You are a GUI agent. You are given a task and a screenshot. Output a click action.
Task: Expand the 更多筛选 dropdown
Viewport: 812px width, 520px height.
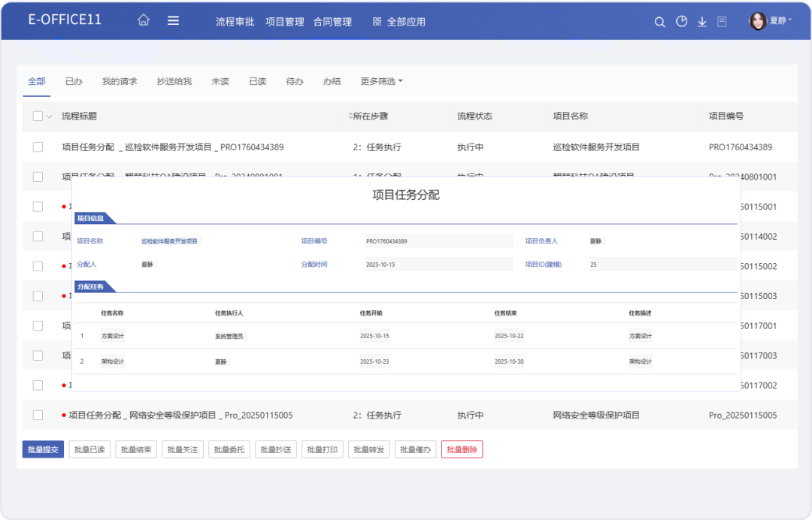click(x=381, y=81)
